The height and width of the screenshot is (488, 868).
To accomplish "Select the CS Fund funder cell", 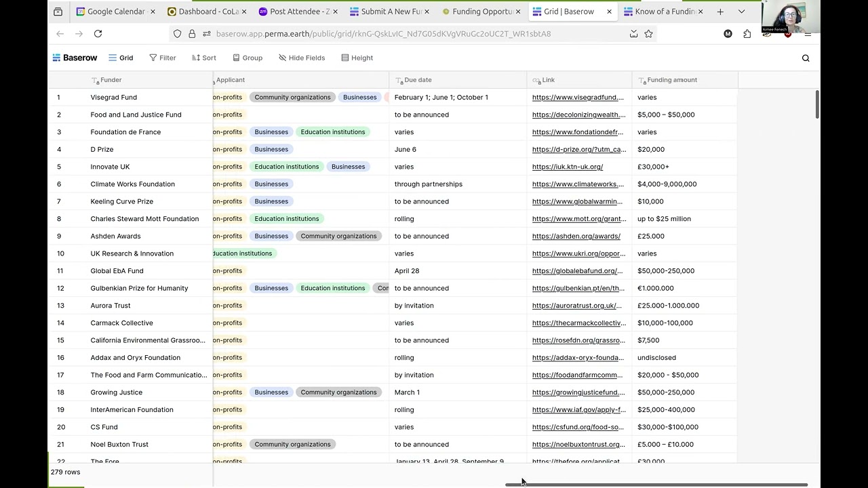I will (131, 427).
